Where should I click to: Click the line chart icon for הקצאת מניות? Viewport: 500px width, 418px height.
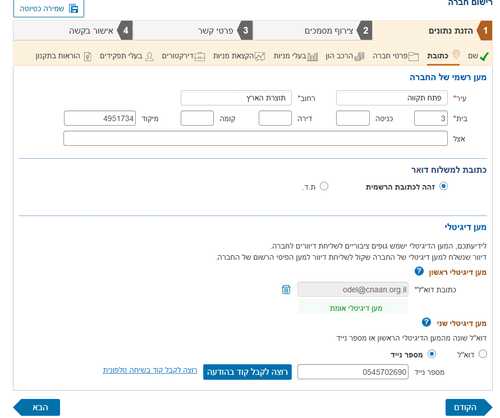pos(260,56)
